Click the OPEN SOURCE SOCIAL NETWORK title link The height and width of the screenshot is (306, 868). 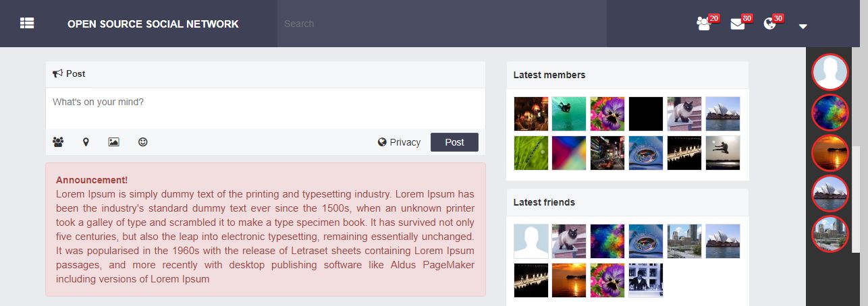[153, 24]
